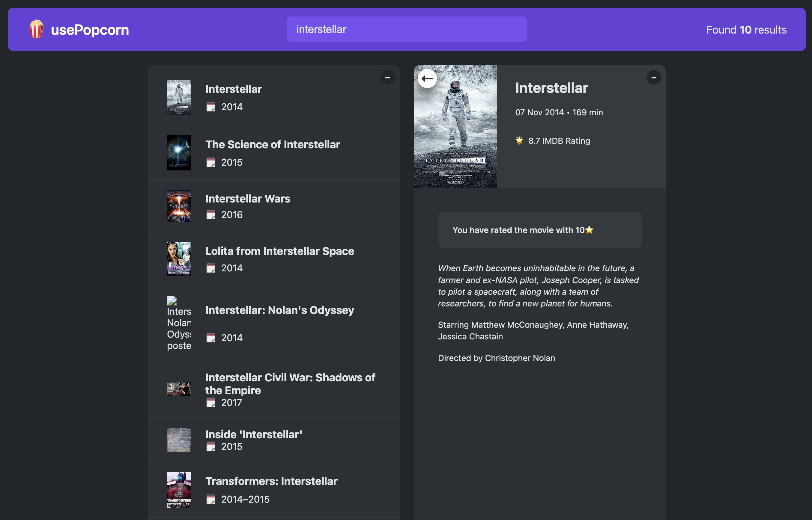Click the IMDB rating star icon
Screen dimensions: 812x520
coord(519,140)
